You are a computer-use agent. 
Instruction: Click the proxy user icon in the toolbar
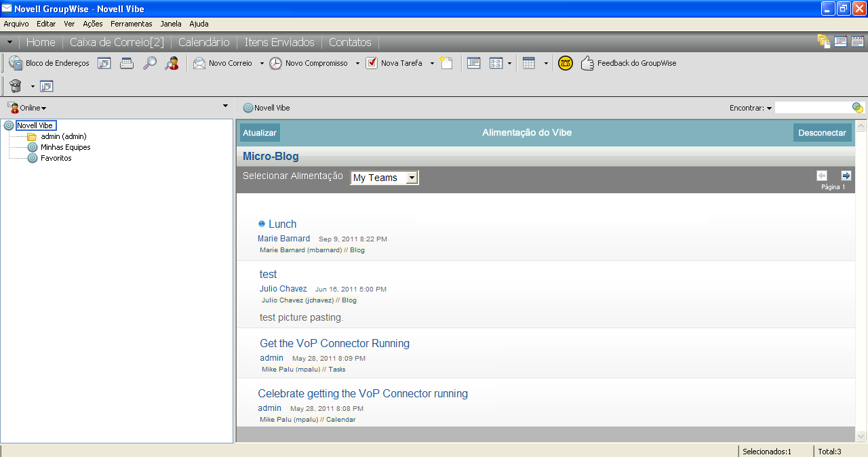tap(172, 63)
